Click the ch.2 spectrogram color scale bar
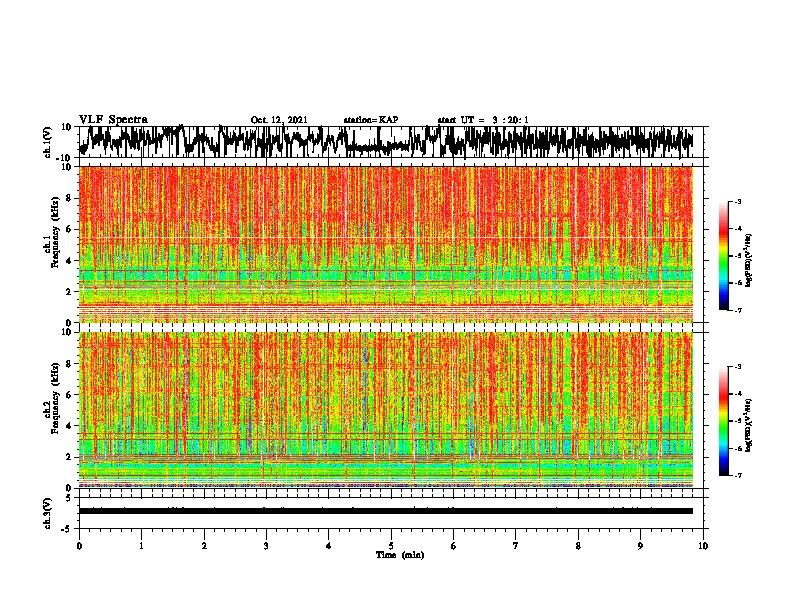The image size is (792, 612). pos(723,421)
